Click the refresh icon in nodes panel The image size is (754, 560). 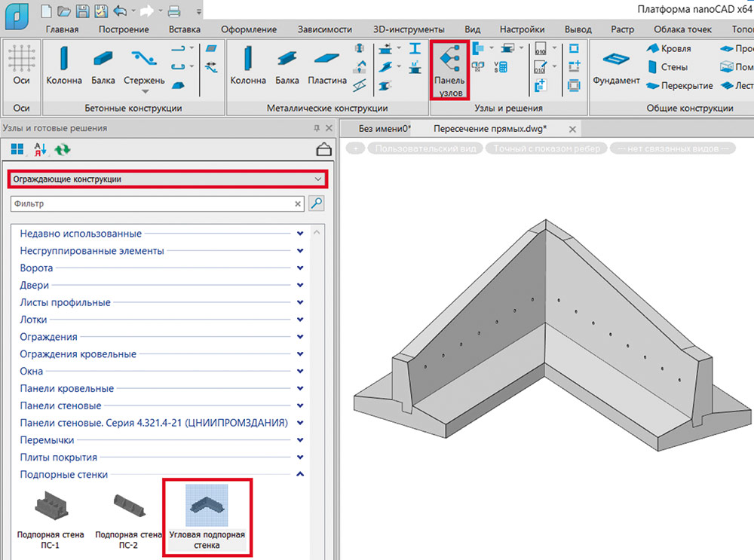click(x=62, y=149)
